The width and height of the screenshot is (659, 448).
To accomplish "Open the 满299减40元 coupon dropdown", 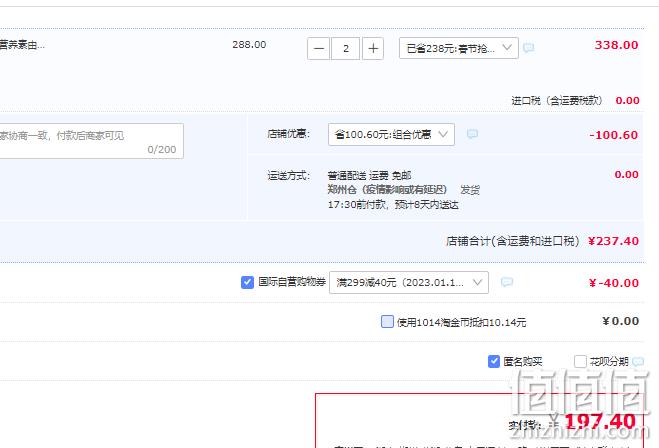I will (409, 282).
